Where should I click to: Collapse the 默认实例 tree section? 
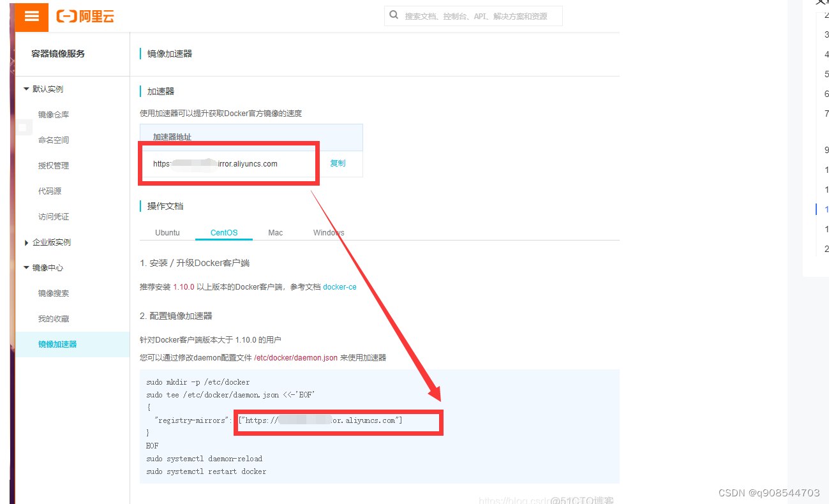click(26, 89)
